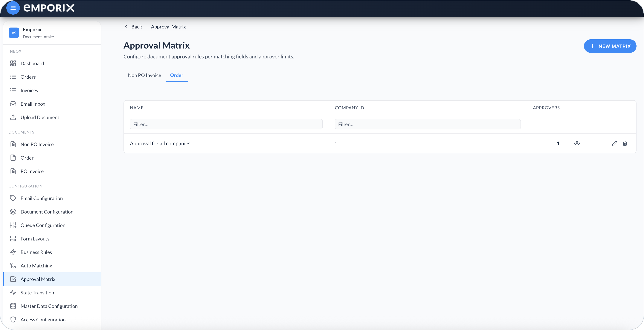Click the Non PO Invoice document icon
Image resolution: width=644 pixels, height=330 pixels.
pos(13,144)
